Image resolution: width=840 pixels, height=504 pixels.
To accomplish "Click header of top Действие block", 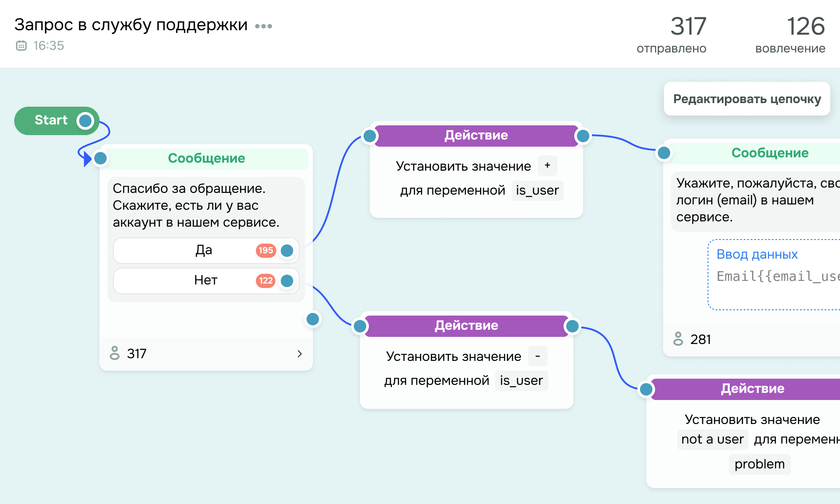I will pos(476,136).
